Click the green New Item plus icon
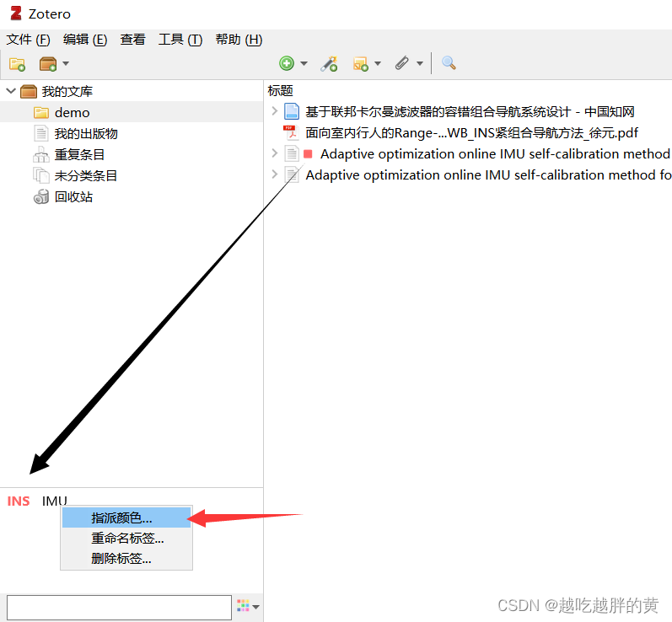The height and width of the screenshot is (622, 672). 287,63
